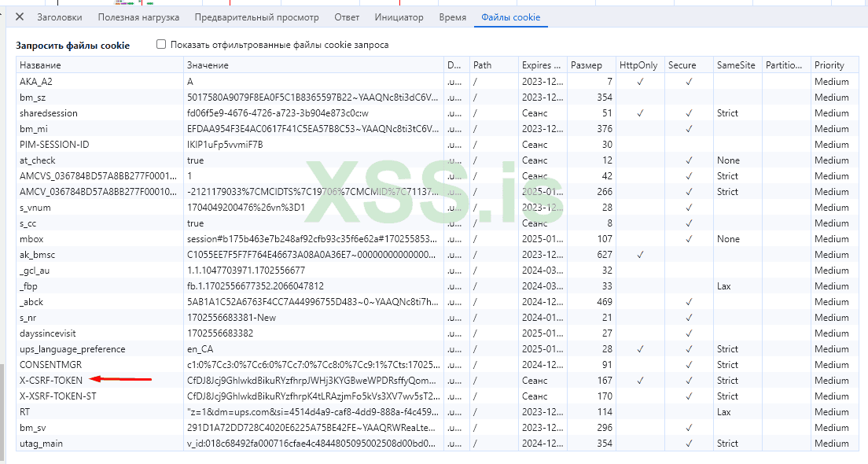The width and height of the screenshot is (868, 464).
Task: Switch to the Время tab
Action: [452, 17]
